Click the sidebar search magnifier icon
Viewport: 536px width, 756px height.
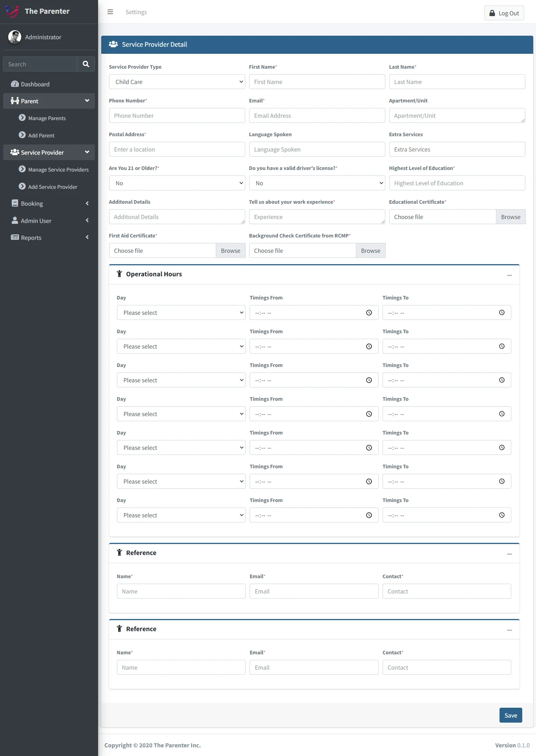coord(86,64)
